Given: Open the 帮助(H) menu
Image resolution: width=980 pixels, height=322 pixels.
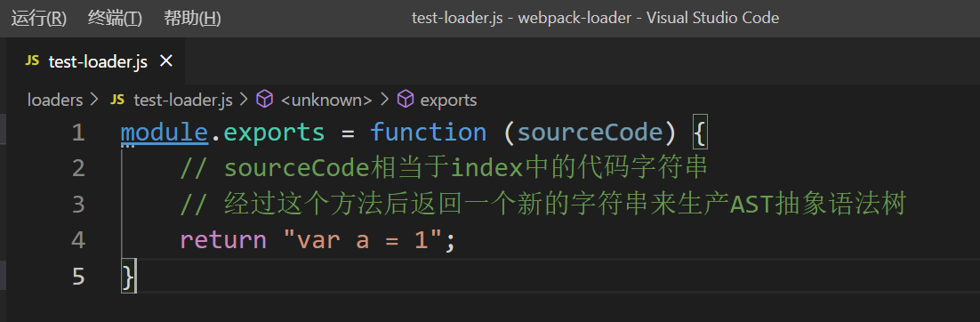Looking at the screenshot, I should point(192,18).
